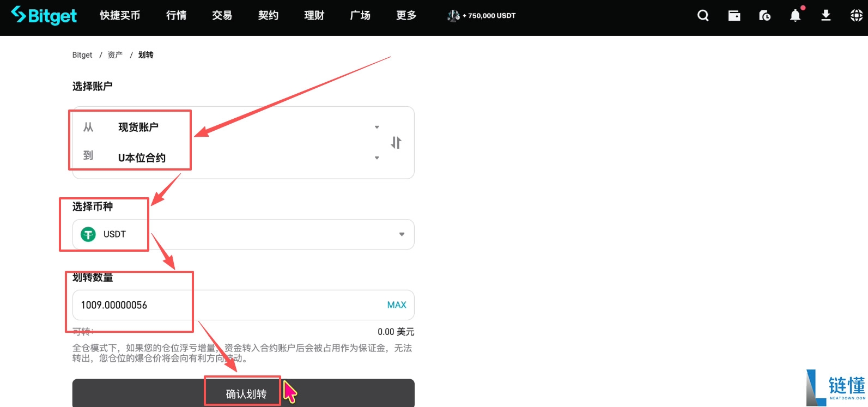The width and height of the screenshot is (868, 407).
Task: Open the 交易 menu
Action: (222, 15)
